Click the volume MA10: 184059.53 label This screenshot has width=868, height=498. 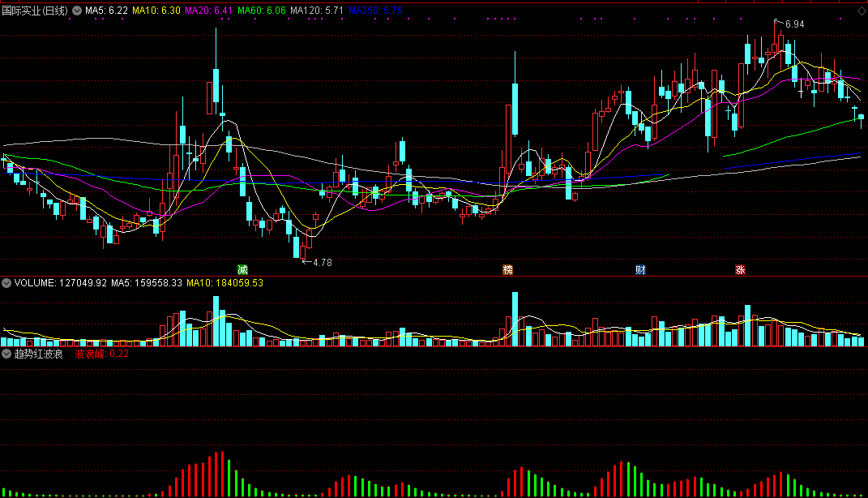click(x=224, y=283)
